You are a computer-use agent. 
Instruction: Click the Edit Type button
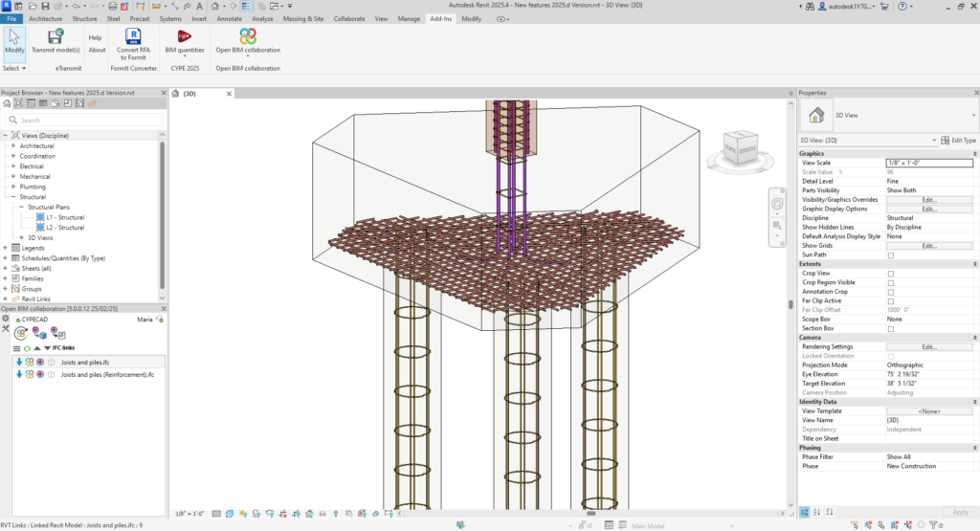point(958,140)
